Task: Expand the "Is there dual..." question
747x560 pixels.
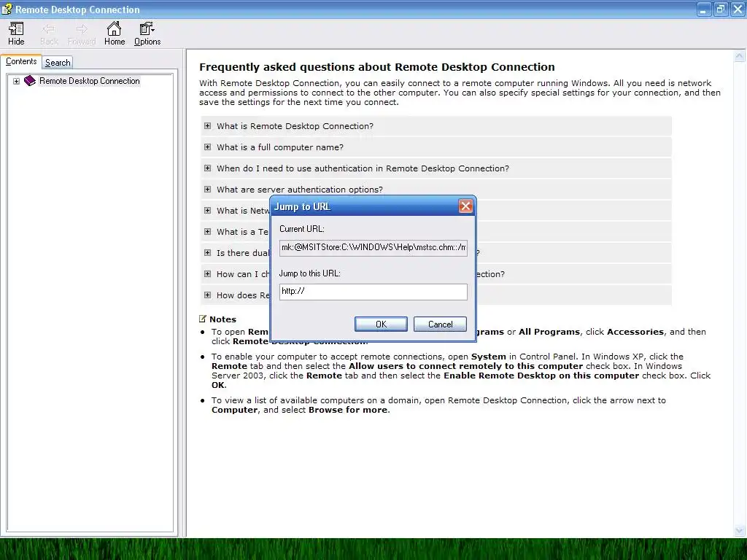Action: [207, 252]
